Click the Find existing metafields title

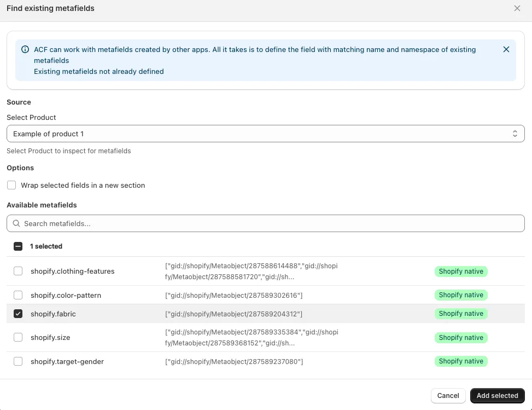click(x=50, y=8)
